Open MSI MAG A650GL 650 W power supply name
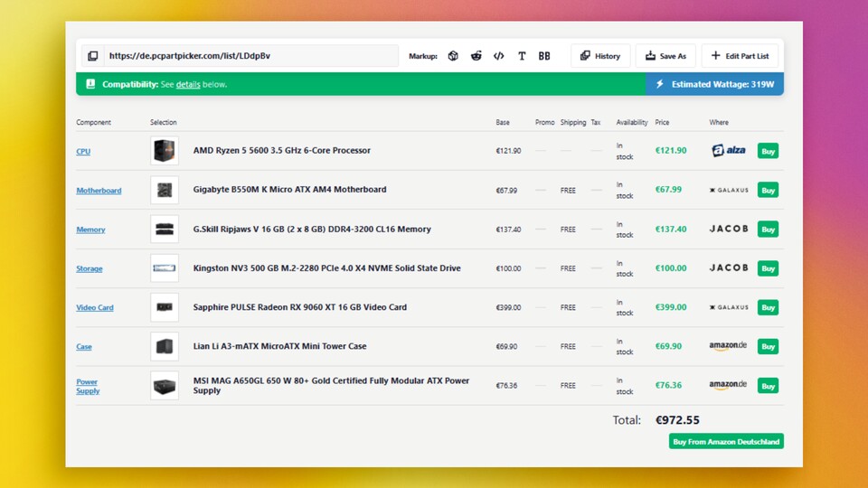The image size is (868, 488). pos(331,386)
